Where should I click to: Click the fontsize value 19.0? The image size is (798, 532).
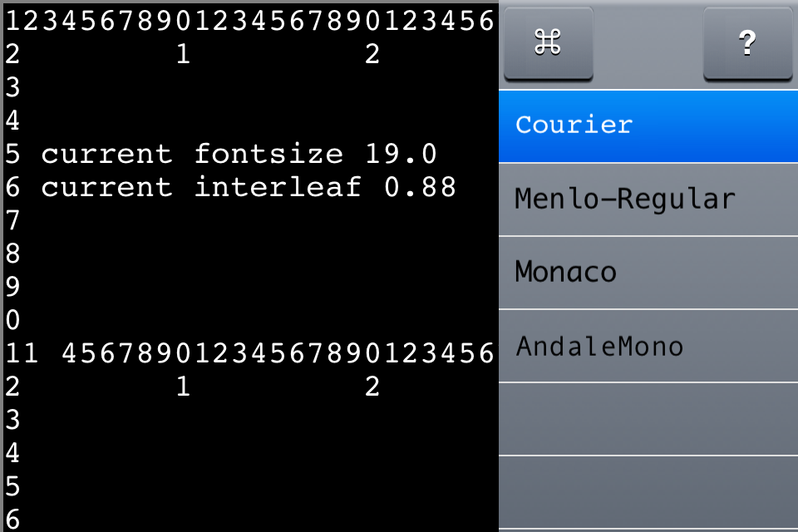pos(401,155)
